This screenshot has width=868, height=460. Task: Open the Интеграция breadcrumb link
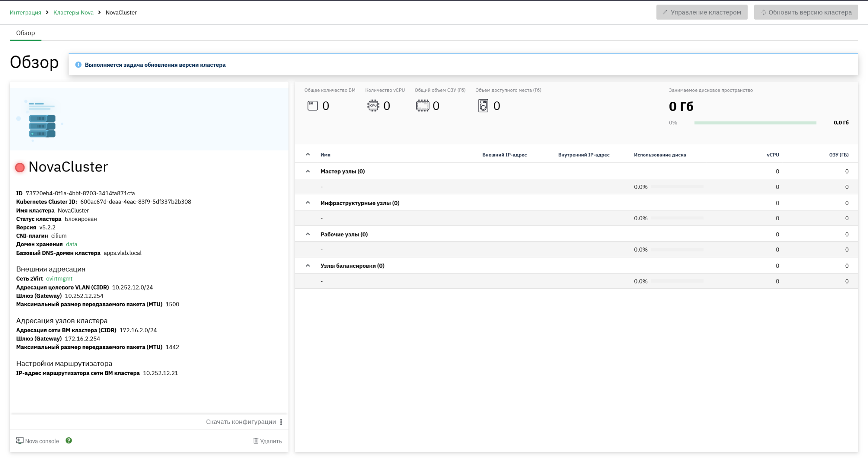click(x=25, y=12)
